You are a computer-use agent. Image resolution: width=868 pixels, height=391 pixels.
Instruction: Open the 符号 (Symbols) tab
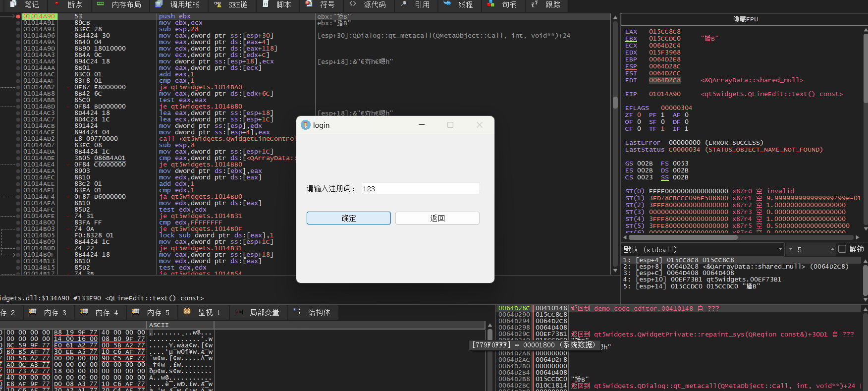point(321,5)
